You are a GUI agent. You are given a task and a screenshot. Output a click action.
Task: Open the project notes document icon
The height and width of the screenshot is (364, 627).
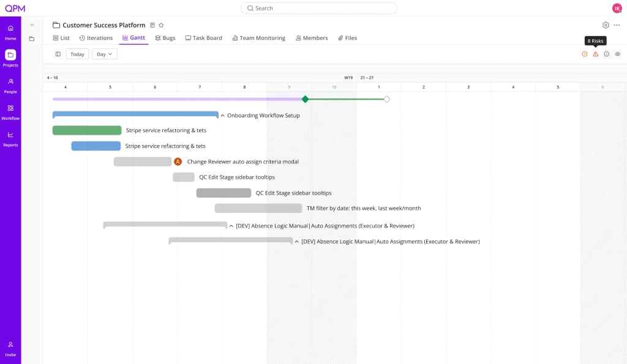(152, 25)
